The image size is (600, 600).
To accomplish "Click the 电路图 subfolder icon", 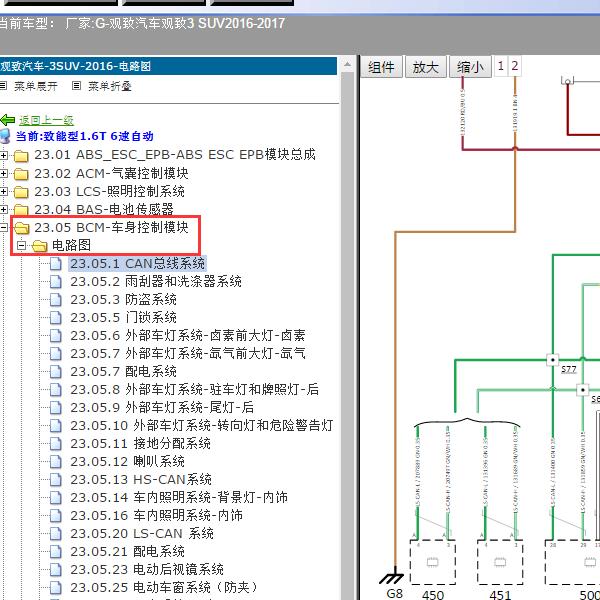I will click(x=39, y=246).
